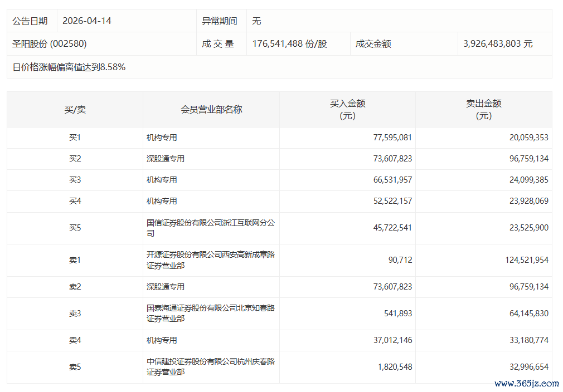563x392 pixels.
Task: Click buy amount 1,820,548
Action: tap(395, 367)
